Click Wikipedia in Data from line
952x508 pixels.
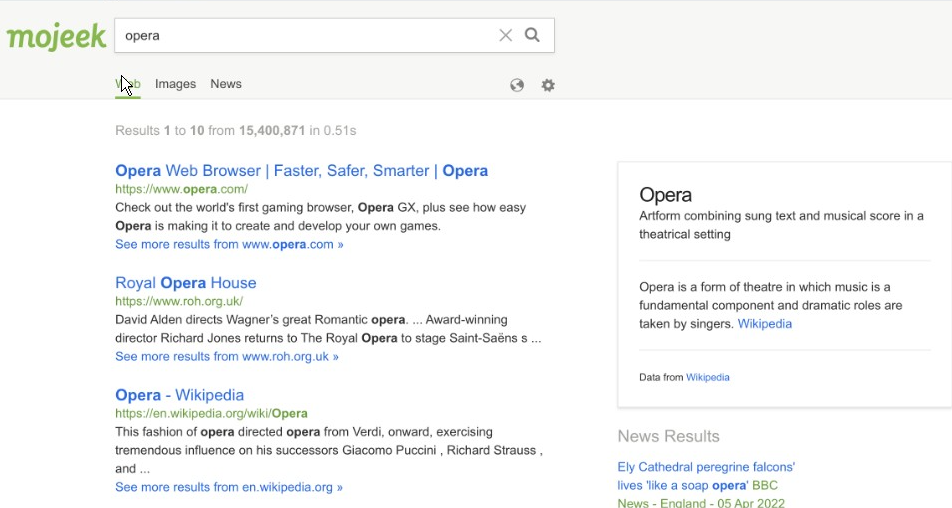[x=708, y=377]
